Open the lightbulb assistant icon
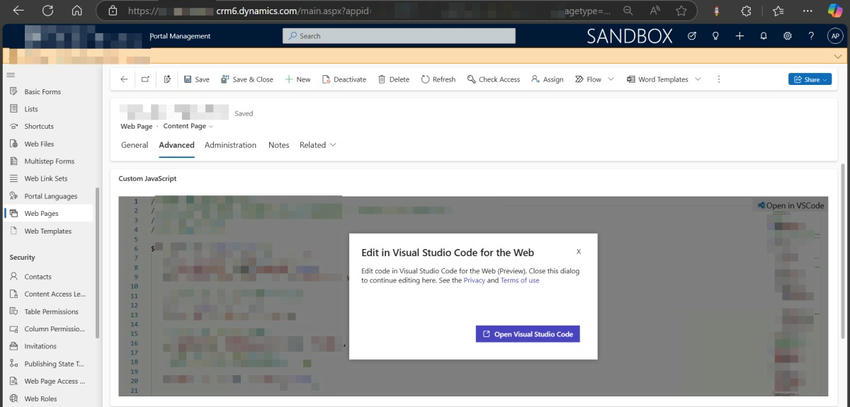The width and height of the screenshot is (850, 407). (x=716, y=36)
